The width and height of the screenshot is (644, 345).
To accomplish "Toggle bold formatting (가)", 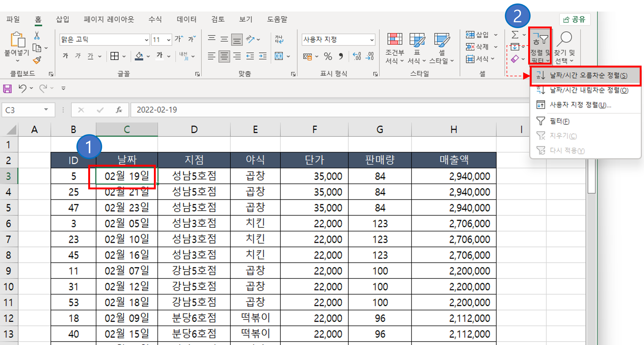I will click(65, 56).
